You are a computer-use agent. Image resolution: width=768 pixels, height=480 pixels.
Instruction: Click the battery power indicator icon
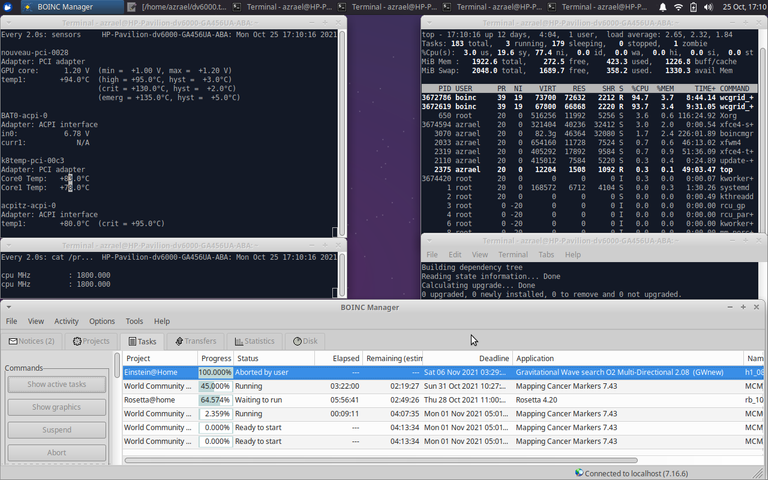[693, 7]
